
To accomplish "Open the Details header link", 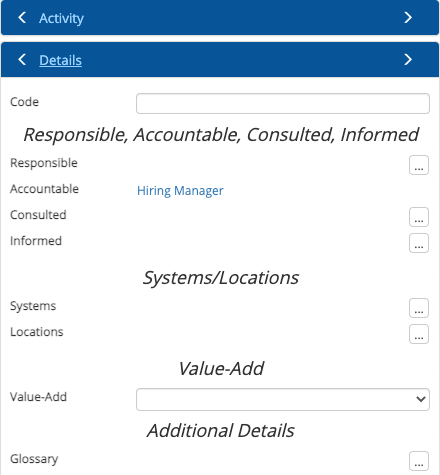I will (x=60, y=60).
